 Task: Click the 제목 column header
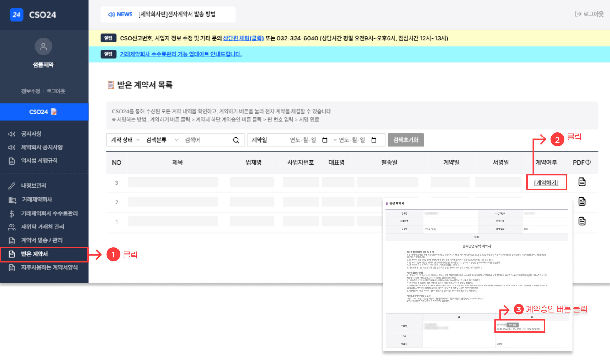[177, 162]
